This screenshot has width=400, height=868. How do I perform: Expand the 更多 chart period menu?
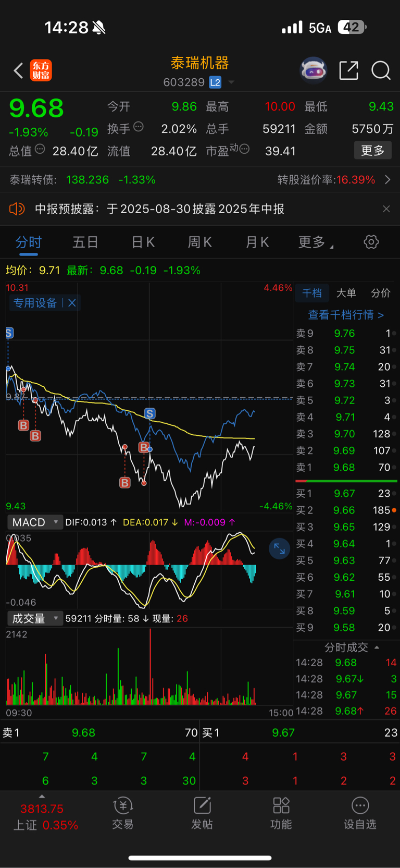(x=316, y=242)
